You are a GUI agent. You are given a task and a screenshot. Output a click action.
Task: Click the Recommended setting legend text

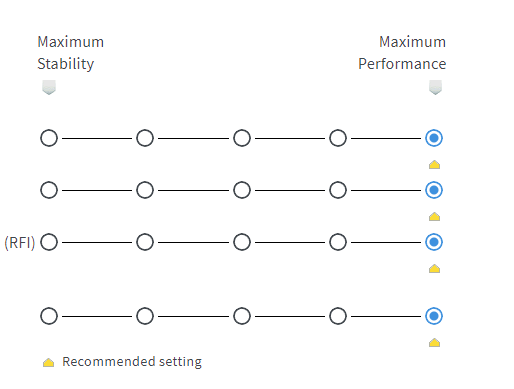132,362
